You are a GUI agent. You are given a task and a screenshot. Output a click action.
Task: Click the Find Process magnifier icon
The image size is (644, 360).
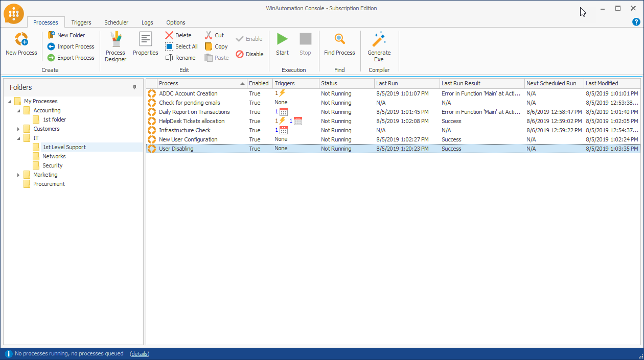339,40
